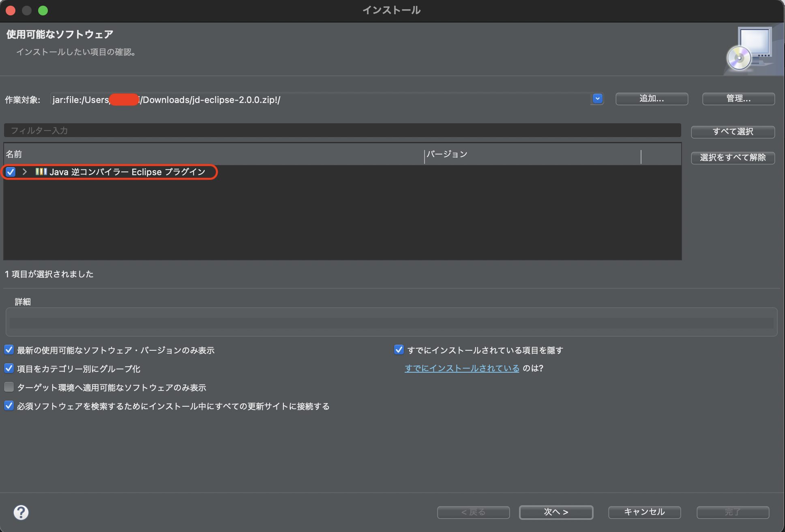785x532 pixels.
Task: Uncheck すでにインストールされている項目を隠す
Action: (398, 349)
